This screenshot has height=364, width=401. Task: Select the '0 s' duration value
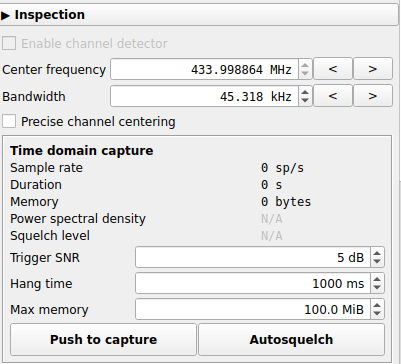[x=271, y=185]
